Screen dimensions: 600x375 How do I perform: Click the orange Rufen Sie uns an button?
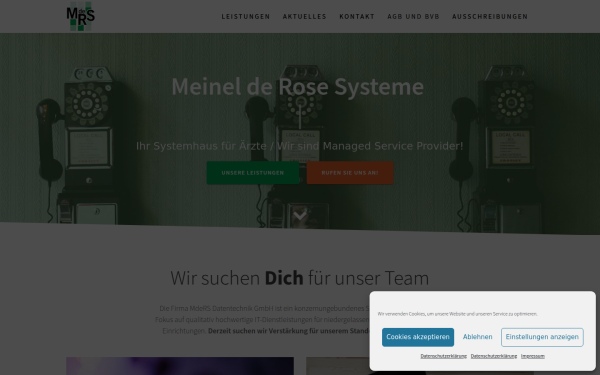point(350,173)
